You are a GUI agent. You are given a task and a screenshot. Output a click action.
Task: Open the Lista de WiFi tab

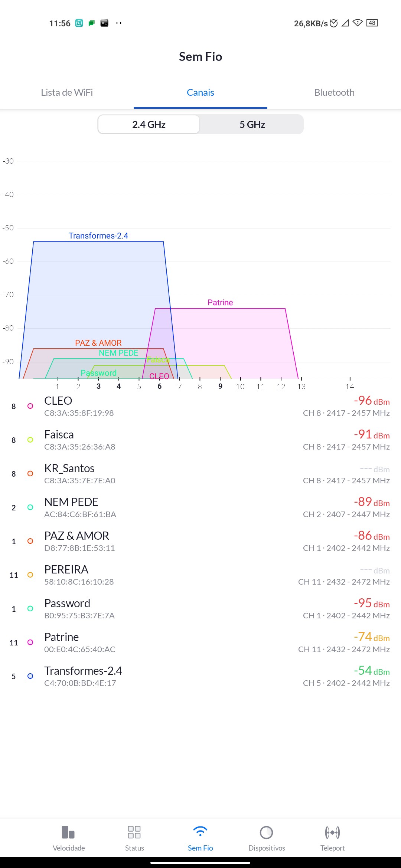pos(67,92)
